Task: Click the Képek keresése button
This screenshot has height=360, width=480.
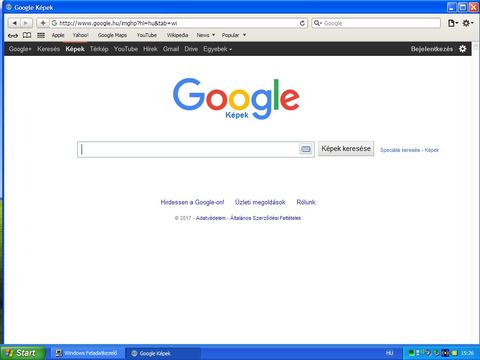Action: tap(346, 149)
